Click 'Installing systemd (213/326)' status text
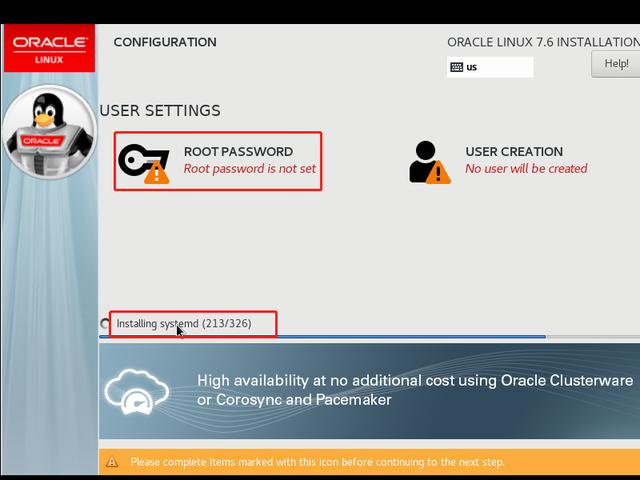This screenshot has width=640, height=480. [184, 323]
